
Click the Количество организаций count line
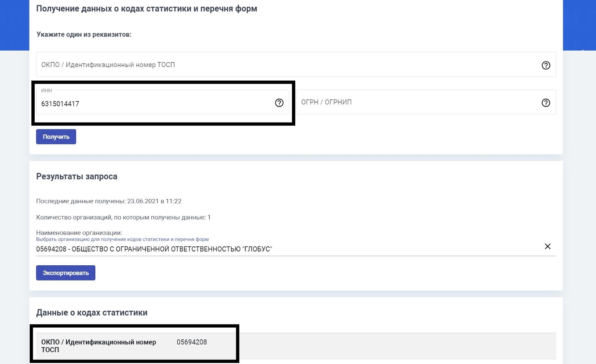tap(123, 217)
